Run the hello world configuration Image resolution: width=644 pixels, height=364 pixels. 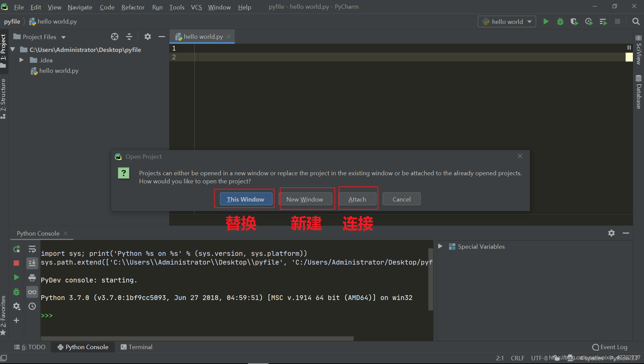click(546, 22)
